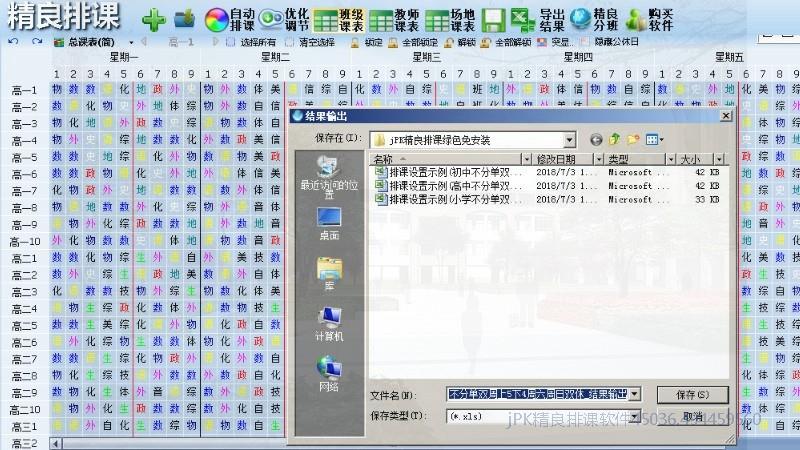Select the 高一1 row label
The width and height of the screenshot is (800, 450).
(x=24, y=90)
